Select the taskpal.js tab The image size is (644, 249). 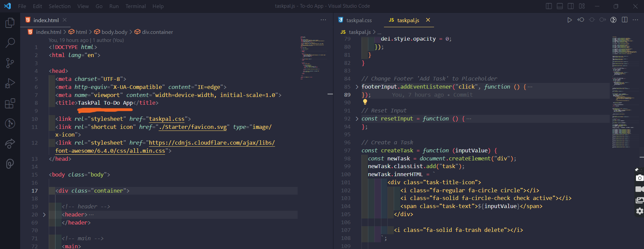click(408, 20)
